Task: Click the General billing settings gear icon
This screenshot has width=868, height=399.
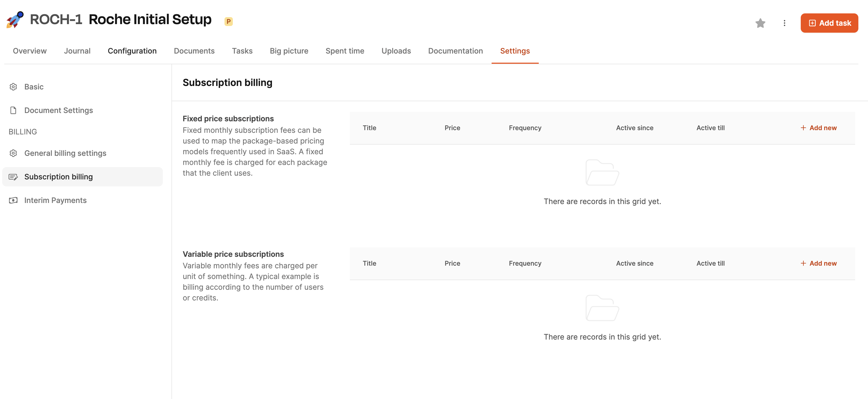Action: tap(13, 153)
